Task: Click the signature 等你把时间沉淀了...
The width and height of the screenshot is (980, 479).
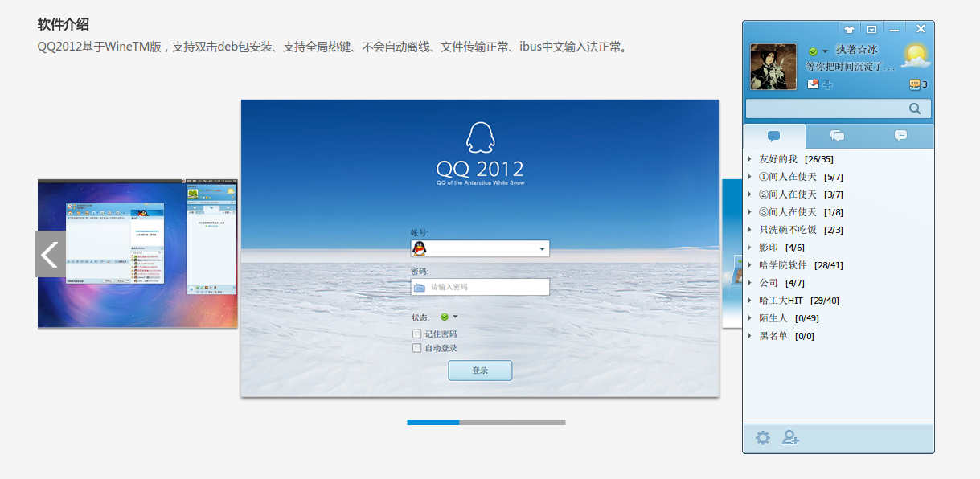Action: pyautogui.click(x=851, y=67)
